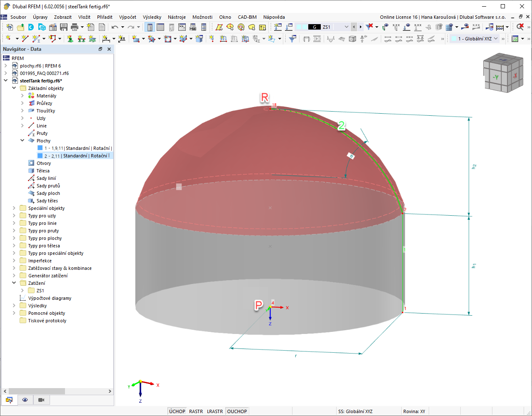Screen dimensions: 532x416
Task: Expand the ZS1 load folder
Action: (22, 291)
